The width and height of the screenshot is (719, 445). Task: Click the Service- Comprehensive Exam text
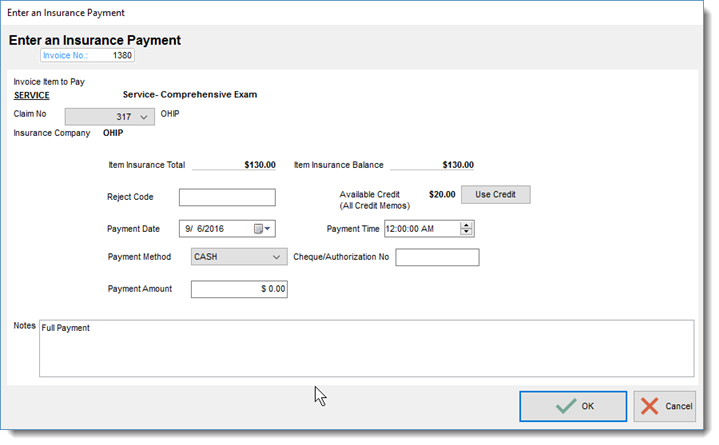(190, 95)
